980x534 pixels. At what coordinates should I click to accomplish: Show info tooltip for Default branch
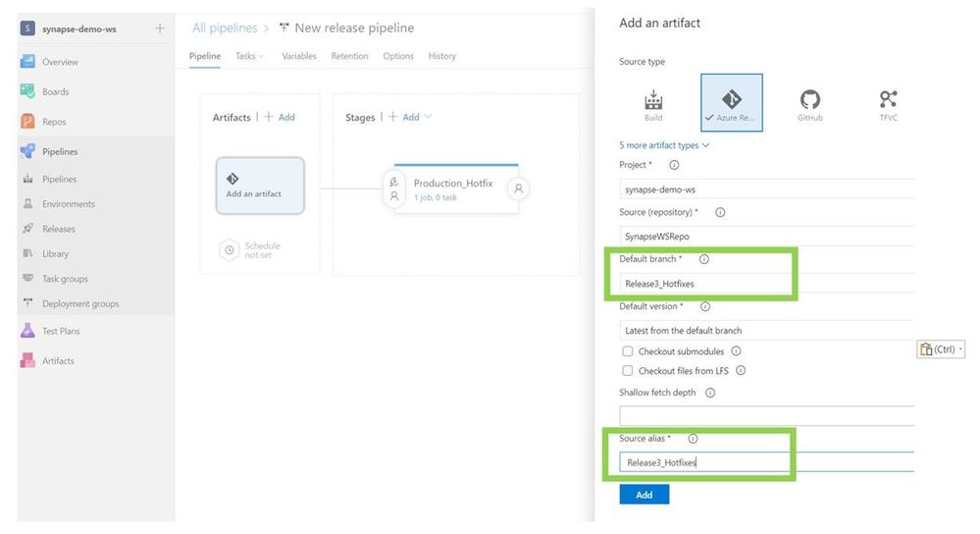[x=703, y=259]
